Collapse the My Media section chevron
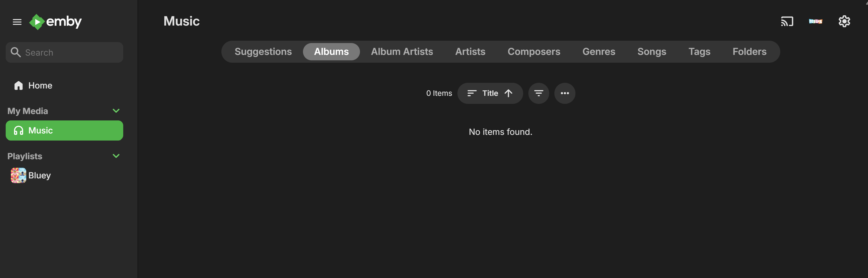The image size is (868, 278). [x=116, y=111]
